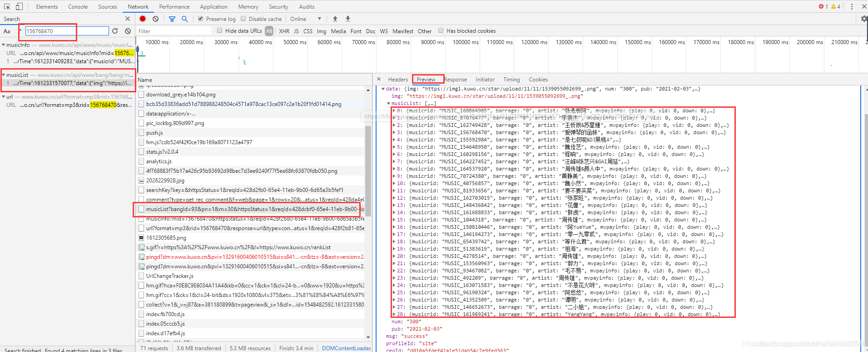Activate the inspect element picker icon
Screen dimensions: 868x352
(x=7, y=6)
